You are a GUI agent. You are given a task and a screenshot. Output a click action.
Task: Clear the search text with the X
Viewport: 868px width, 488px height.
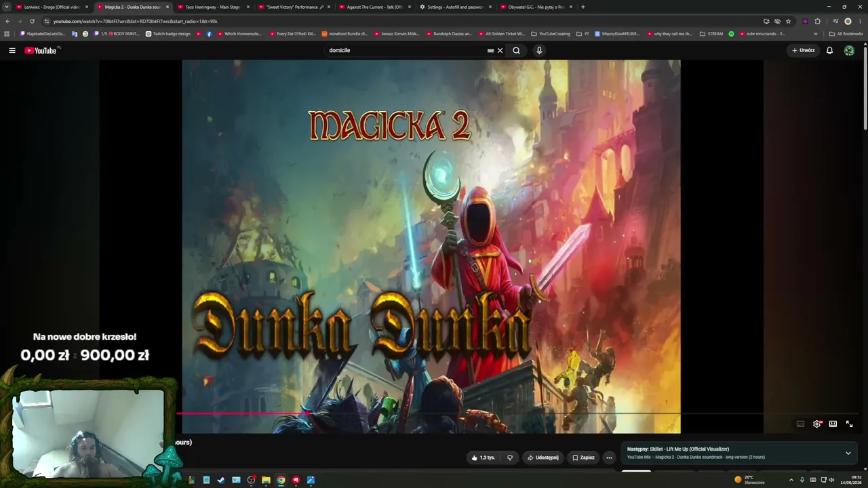(x=500, y=50)
